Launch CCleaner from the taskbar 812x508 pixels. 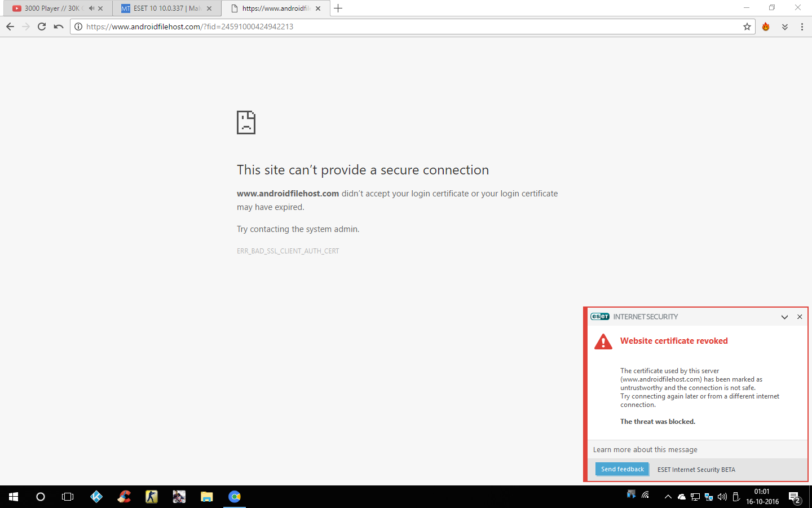pos(124,497)
